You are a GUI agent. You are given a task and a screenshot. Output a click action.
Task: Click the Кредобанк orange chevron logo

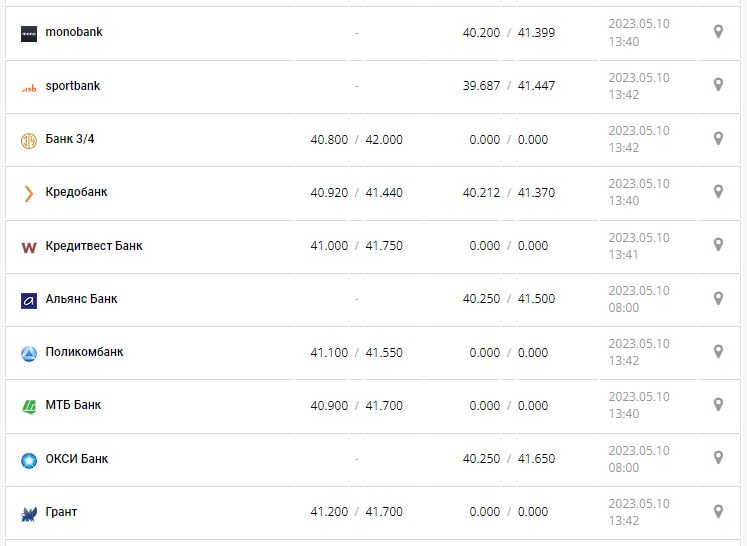28,193
